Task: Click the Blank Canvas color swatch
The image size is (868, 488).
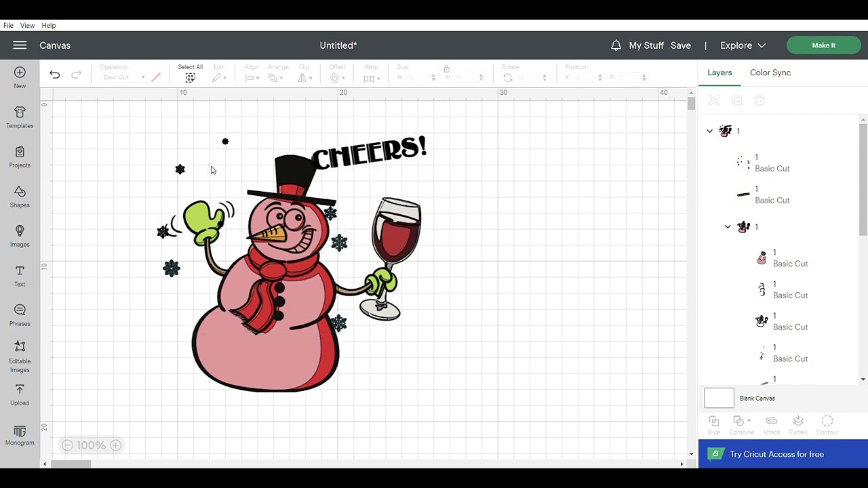Action: coord(719,398)
